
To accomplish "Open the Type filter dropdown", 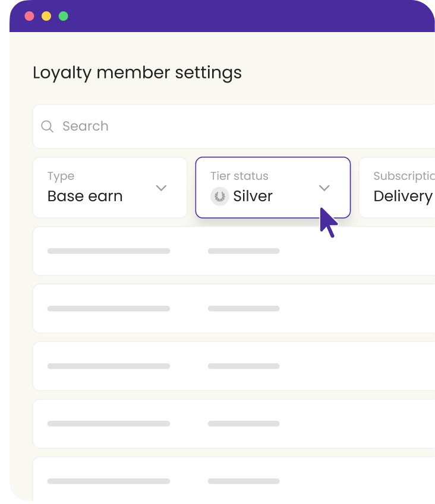I will pyautogui.click(x=109, y=188).
